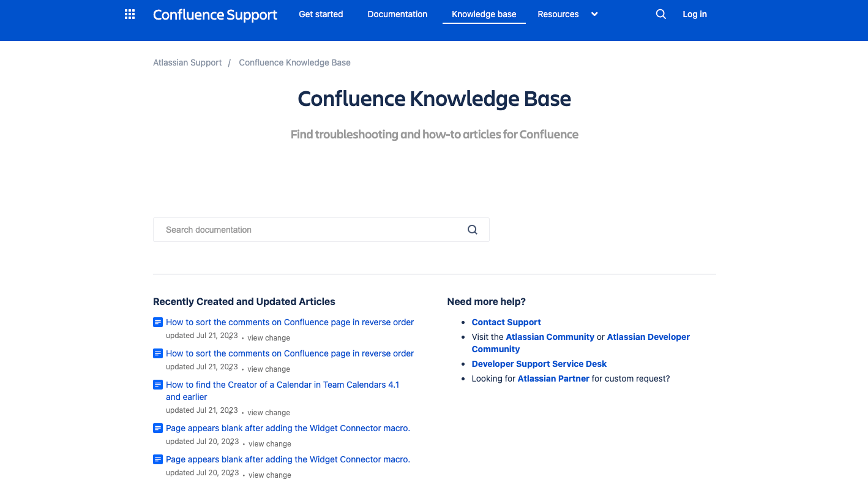The height and width of the screenshot is (482, 868).
Task: Click the document icon beside the first article
Action: [x=158, y=322]
